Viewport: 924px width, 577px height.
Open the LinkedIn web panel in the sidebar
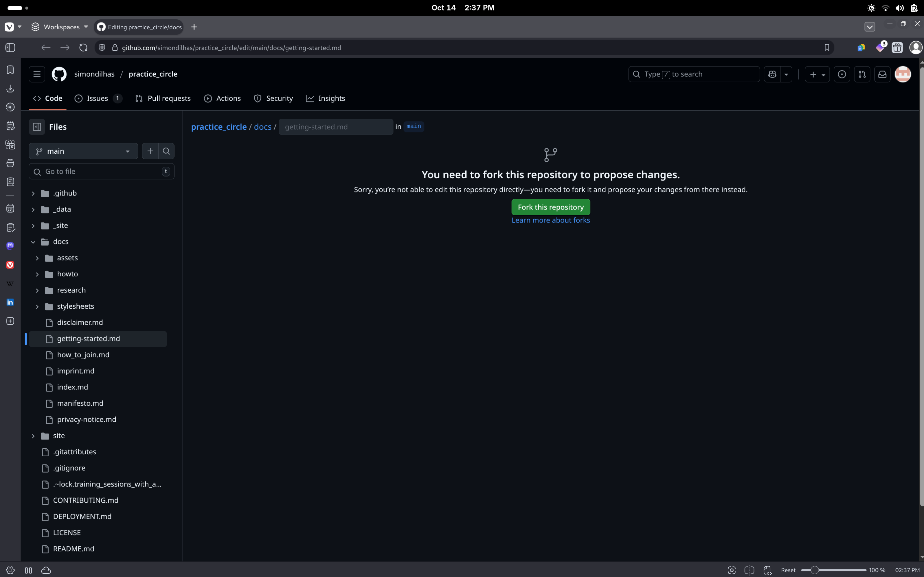pos(10,302)
